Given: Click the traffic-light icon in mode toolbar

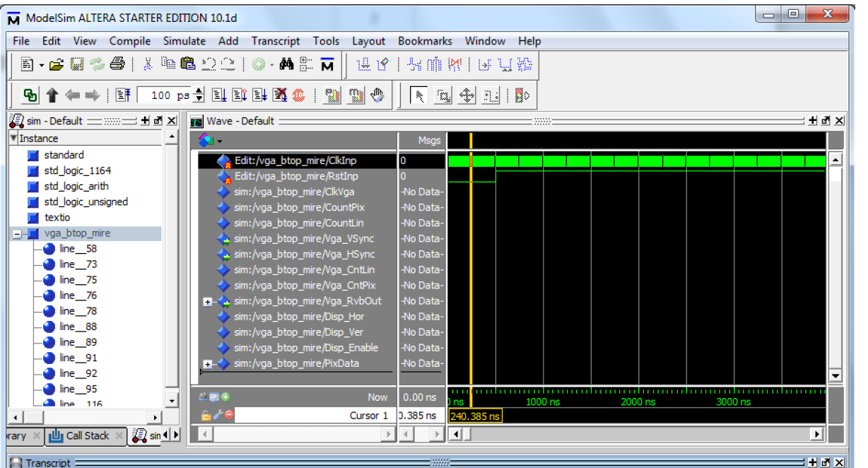Looking at the screenshot, I should tap(522, 96).
